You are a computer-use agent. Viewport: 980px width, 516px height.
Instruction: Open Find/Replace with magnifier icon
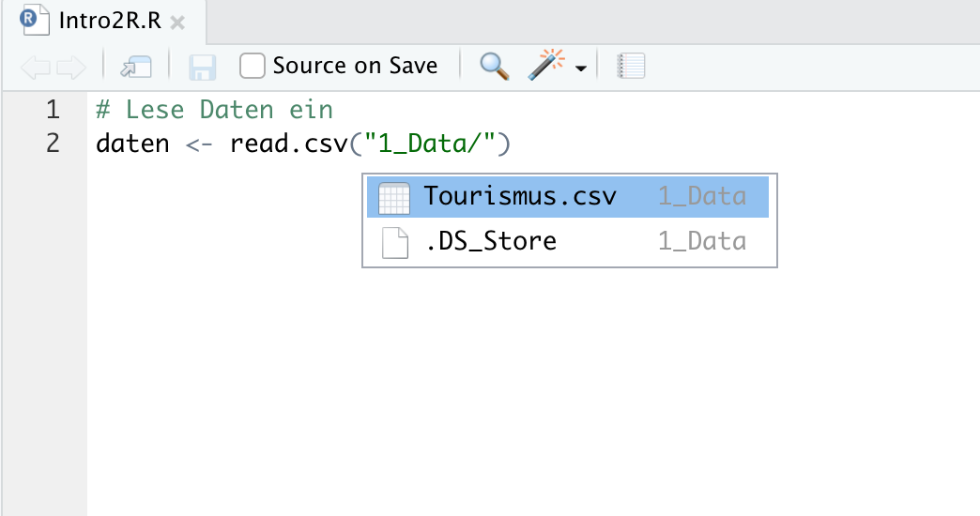click(x=494, y=66)
